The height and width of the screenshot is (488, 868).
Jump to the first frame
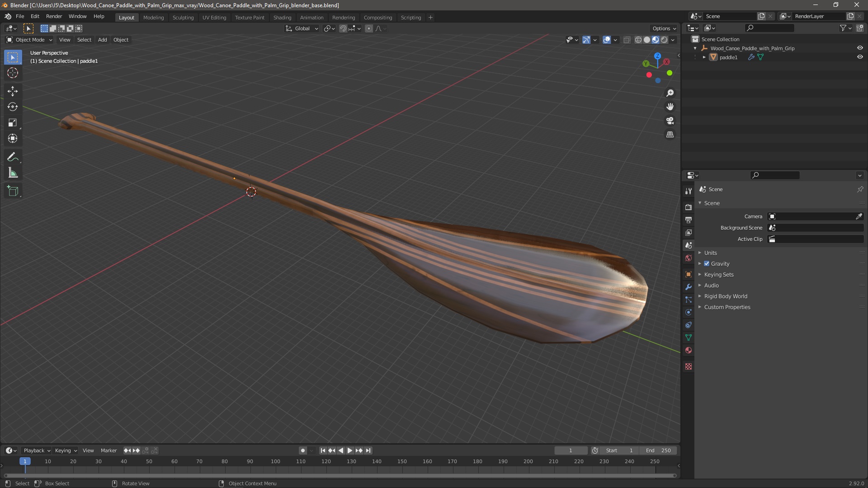click(x=323, y=450)
